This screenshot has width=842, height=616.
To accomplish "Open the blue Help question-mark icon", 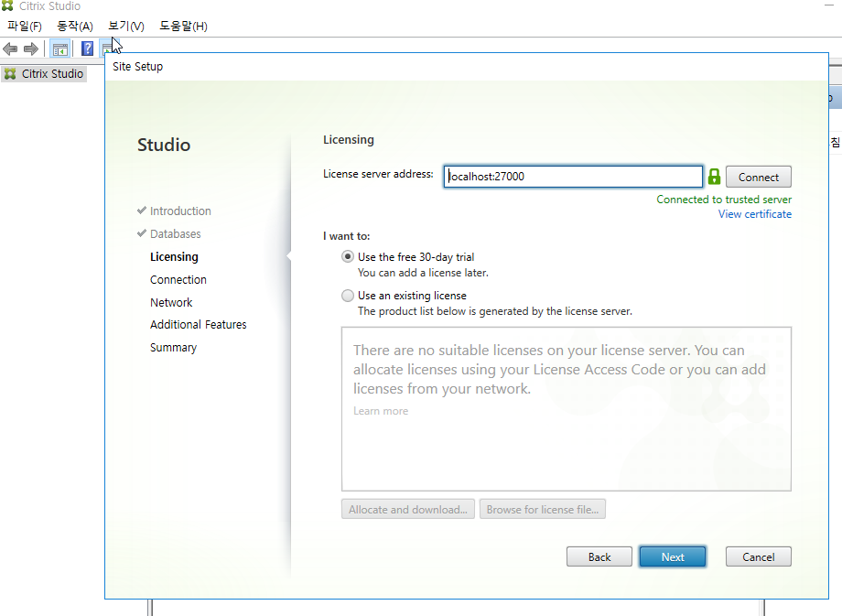I will [x=87, y=49].
